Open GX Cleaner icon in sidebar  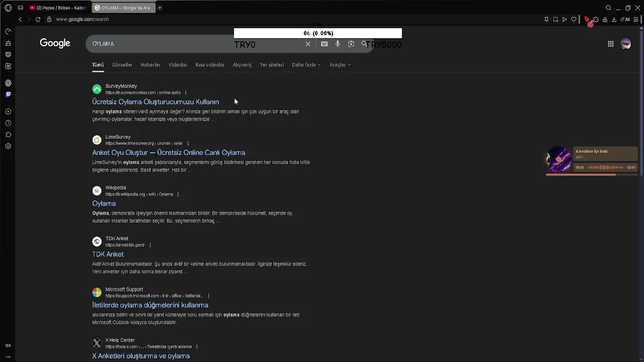[8, 43]
